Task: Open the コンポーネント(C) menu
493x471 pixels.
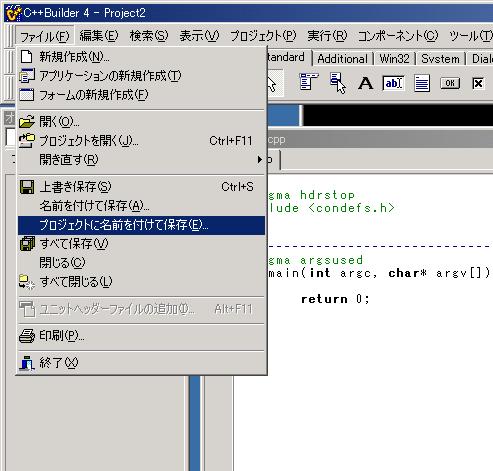Action: 398,36
